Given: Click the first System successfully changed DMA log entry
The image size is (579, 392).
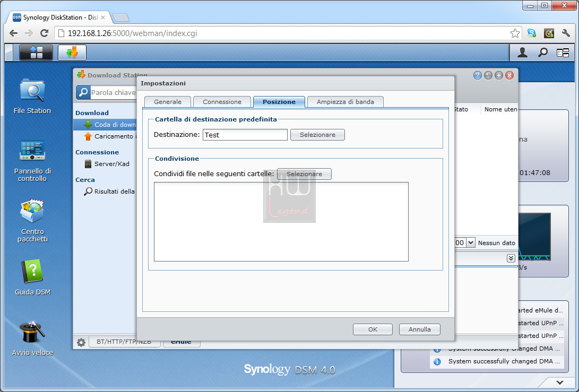Looking at the screenshot, I should (x=497, y=349).
